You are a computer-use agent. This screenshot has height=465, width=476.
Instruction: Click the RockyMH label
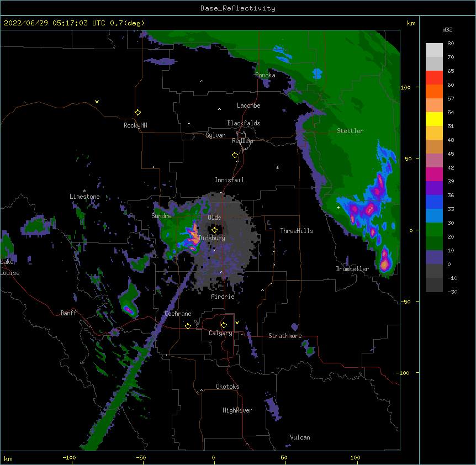click(x=135, y=125)
